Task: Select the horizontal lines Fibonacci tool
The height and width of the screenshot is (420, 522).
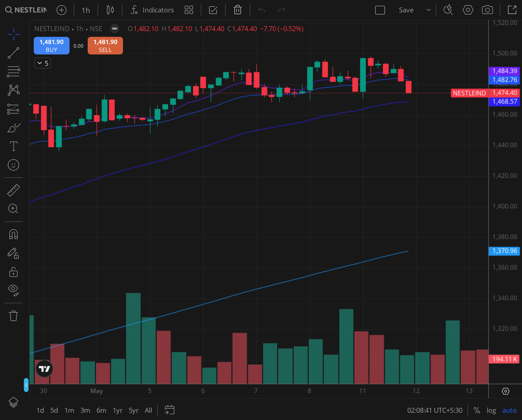Action: pyautogui.click(x=13, y=72)
